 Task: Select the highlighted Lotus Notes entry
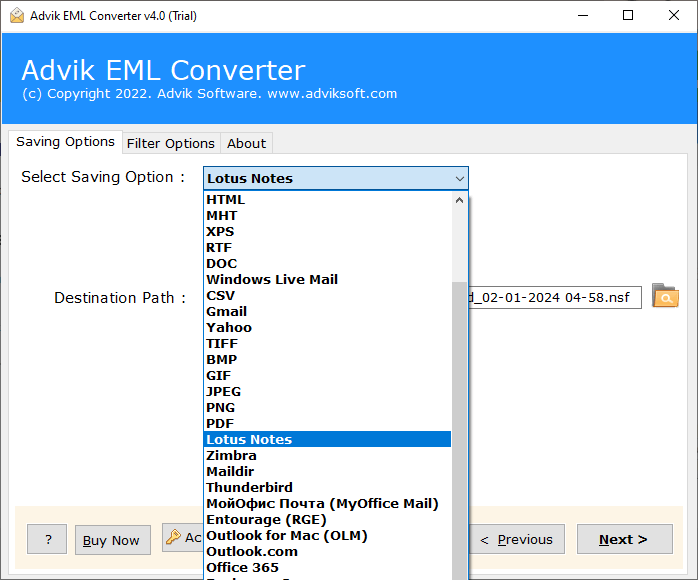pos(327,439)
